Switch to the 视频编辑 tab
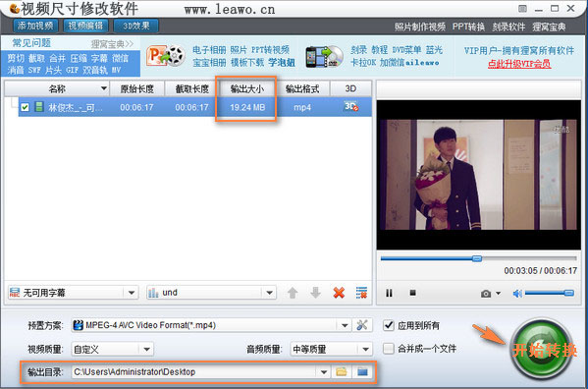 click(x=85, y=26)
